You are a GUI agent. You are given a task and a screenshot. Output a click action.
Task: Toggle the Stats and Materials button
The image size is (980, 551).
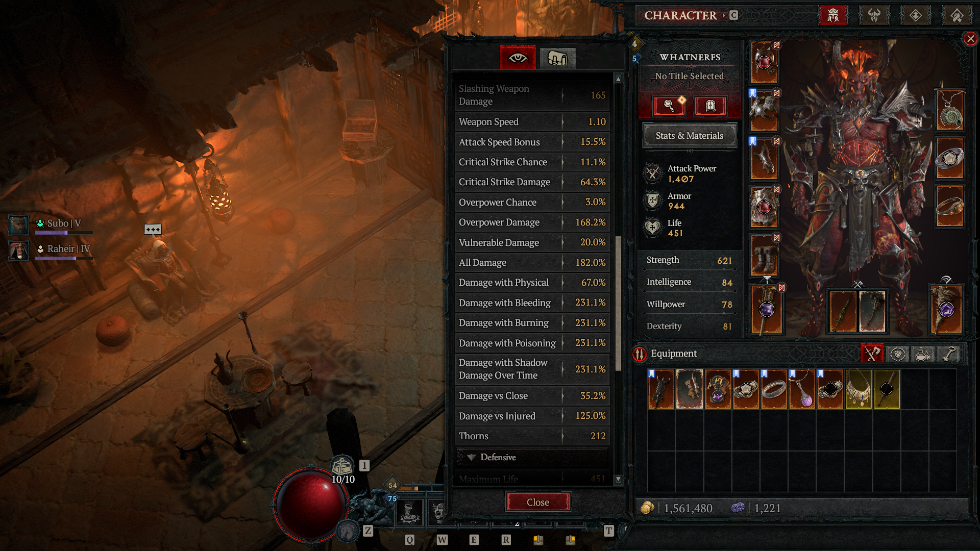[x=689, y=135]
